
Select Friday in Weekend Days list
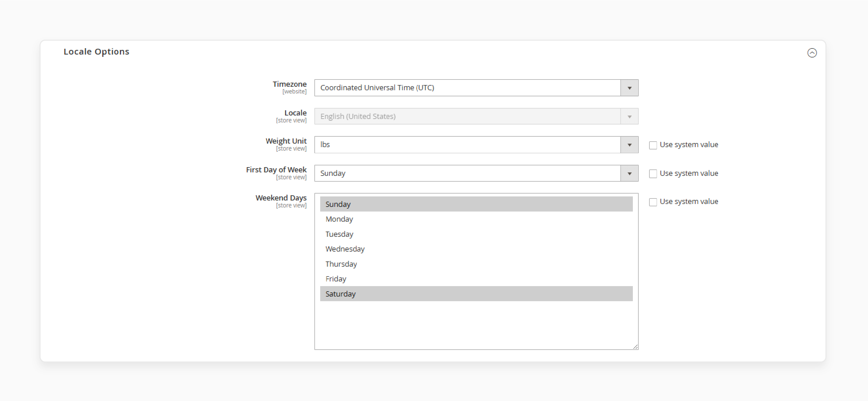[476, 279]
